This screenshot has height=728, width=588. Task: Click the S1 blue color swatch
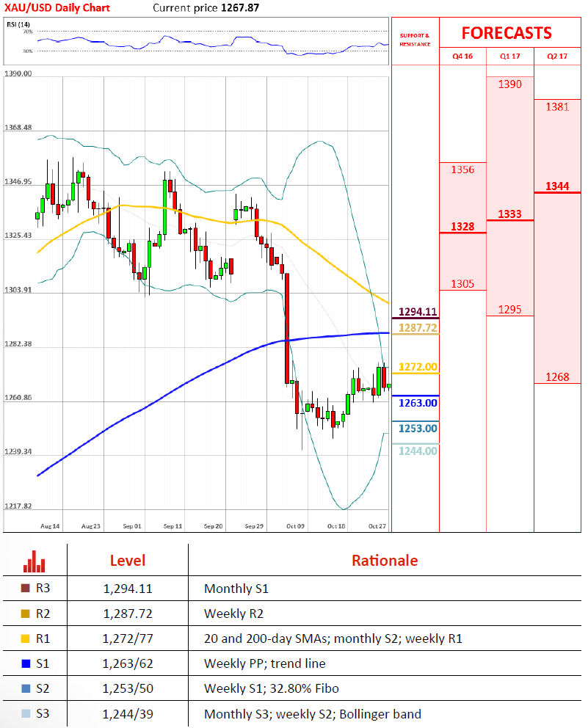click(26, 663)
